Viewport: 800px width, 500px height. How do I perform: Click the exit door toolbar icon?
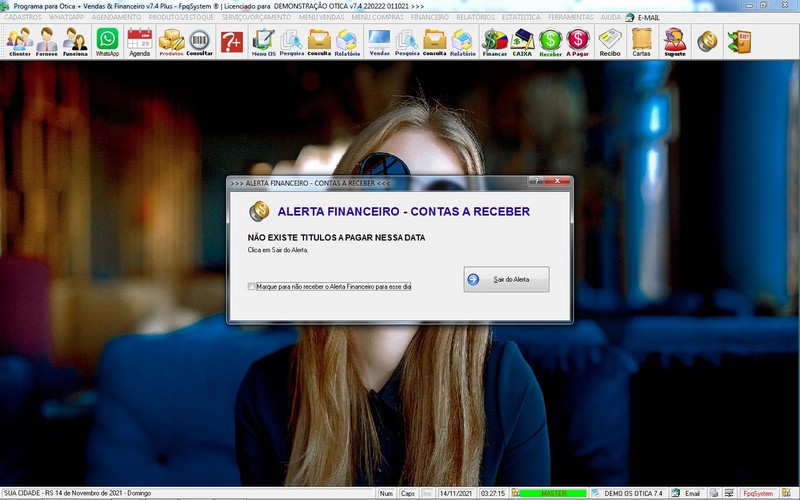coord(739,41)
